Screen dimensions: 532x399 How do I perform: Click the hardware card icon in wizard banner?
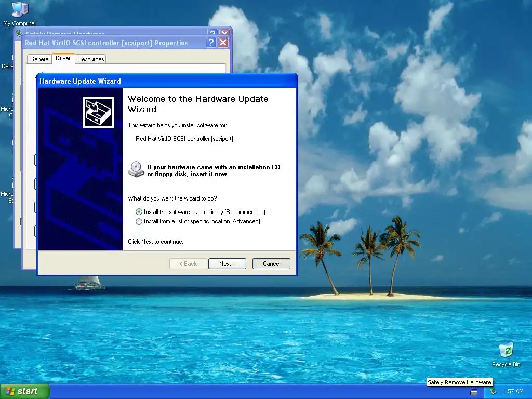click(98, 112)
